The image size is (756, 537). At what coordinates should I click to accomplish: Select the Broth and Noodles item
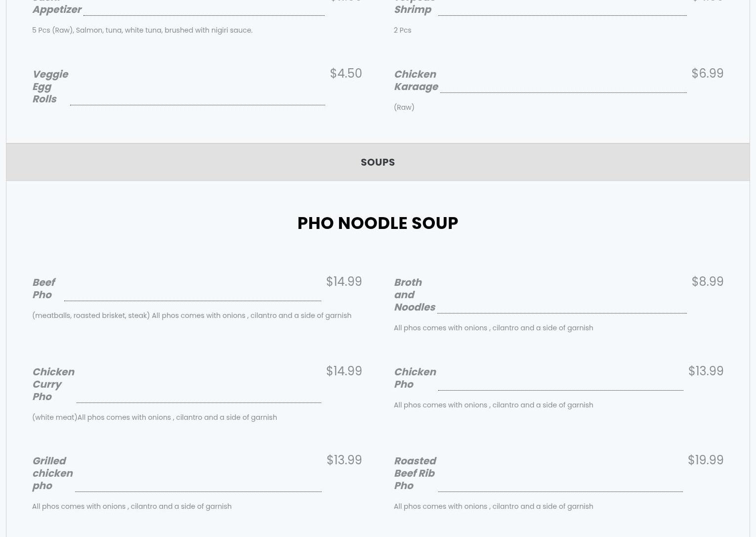click(415, 295)
